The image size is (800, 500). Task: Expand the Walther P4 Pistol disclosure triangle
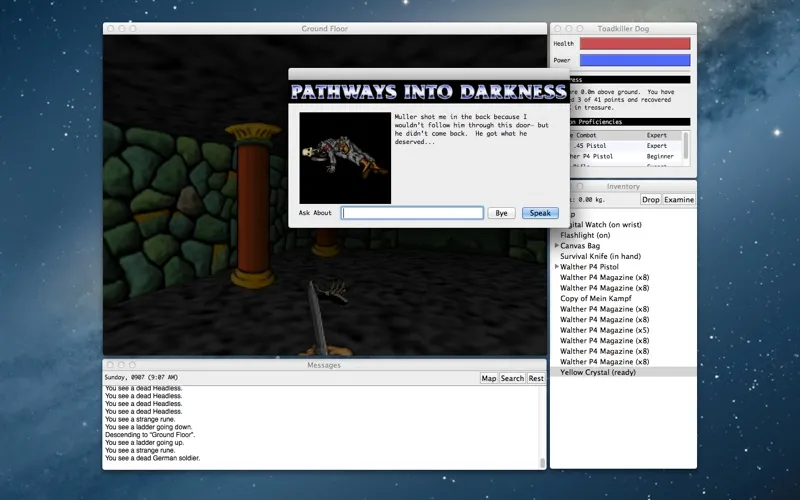pos(557,267)
